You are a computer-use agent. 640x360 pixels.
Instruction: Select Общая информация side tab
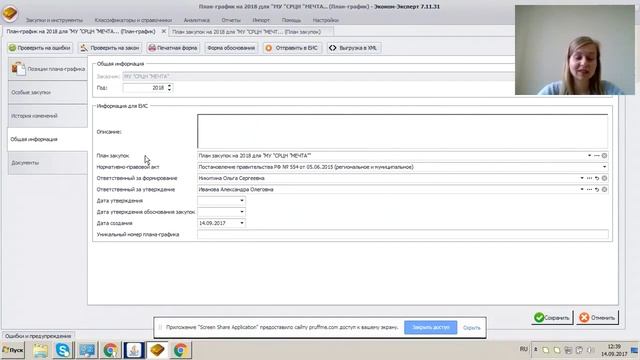[48, 139]
